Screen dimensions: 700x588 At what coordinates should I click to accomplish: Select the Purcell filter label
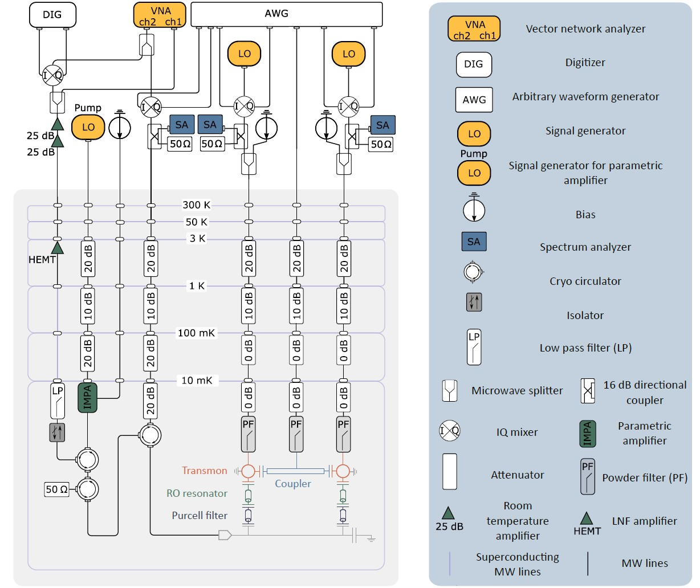pyautogui.click(x=200, y=516)
